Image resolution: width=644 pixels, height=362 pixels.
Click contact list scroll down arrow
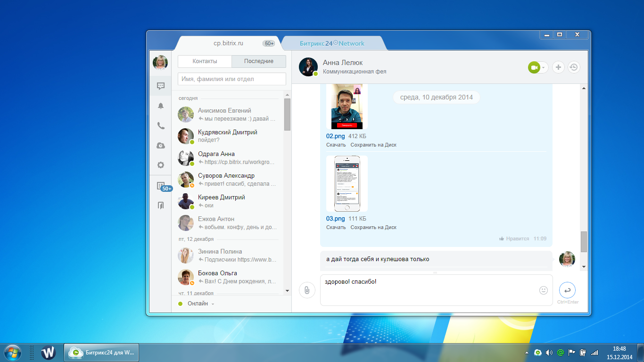pyautogui.click(x=287, y=291)
